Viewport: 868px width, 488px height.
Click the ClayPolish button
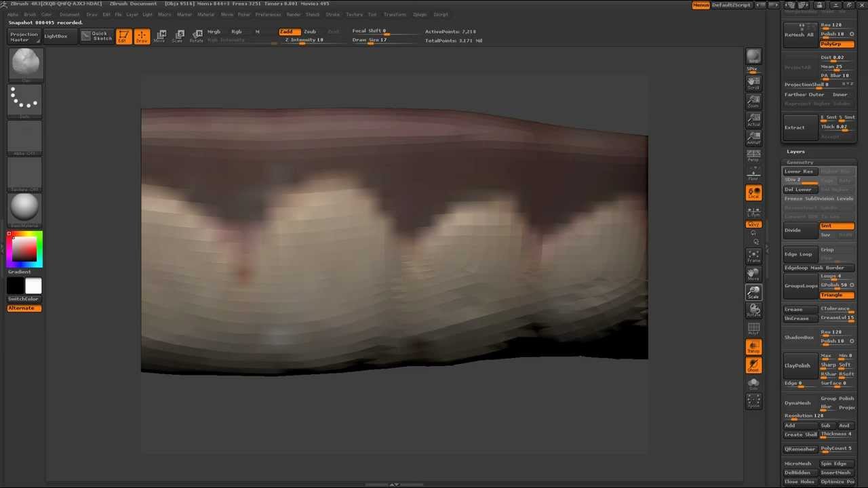[801, 365]
